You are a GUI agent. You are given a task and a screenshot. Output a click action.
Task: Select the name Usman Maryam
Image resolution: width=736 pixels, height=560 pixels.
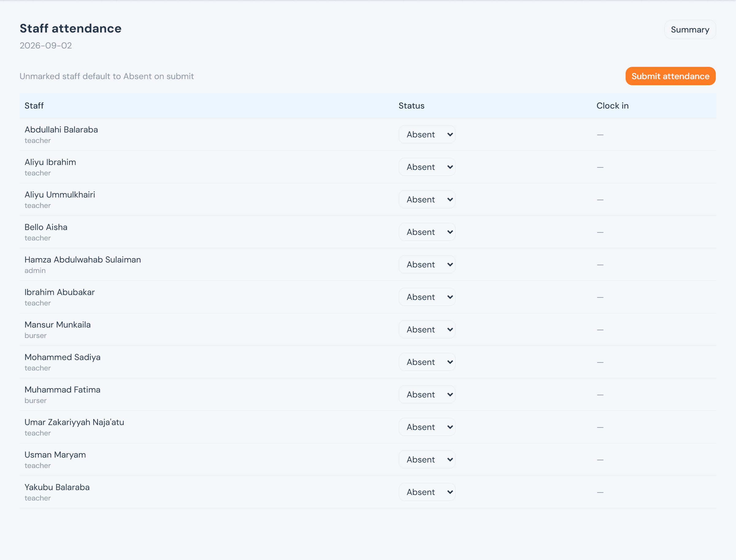click(55, 455)
